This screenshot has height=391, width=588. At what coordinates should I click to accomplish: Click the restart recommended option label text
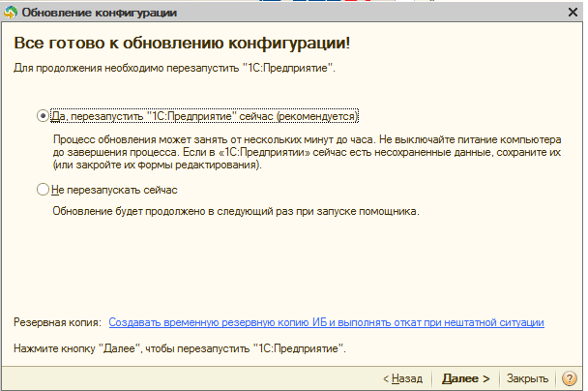[204, 115]
